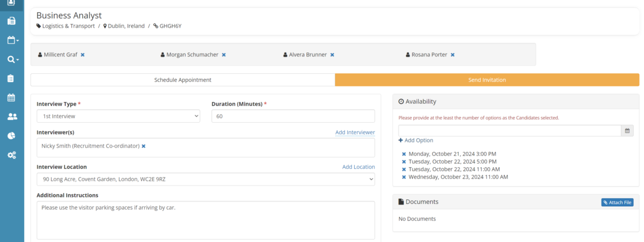Image resolution: width=644 pixels, height=242 pixels.
Task: Open the people/users icon in sidebar
Action: tap(11, 116)
